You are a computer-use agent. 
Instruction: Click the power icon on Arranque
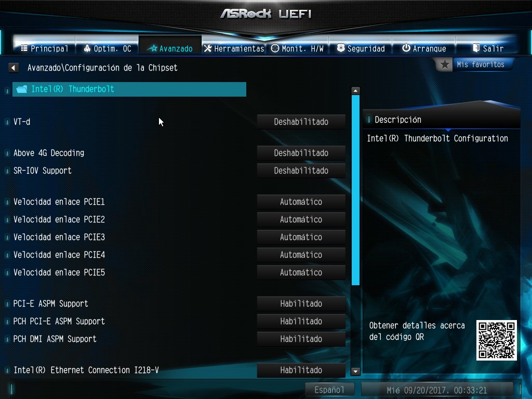pos(406,48)
